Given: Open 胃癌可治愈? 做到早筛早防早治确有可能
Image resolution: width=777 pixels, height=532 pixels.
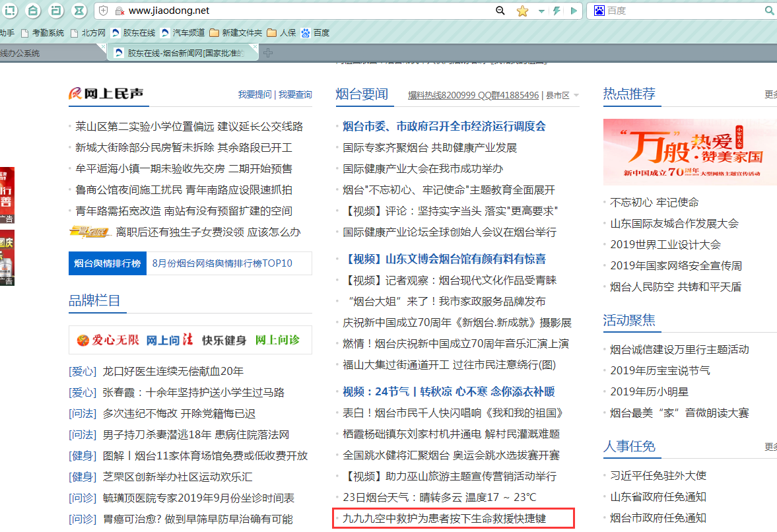Looking at the screenshot, I should tap(198, 519).
